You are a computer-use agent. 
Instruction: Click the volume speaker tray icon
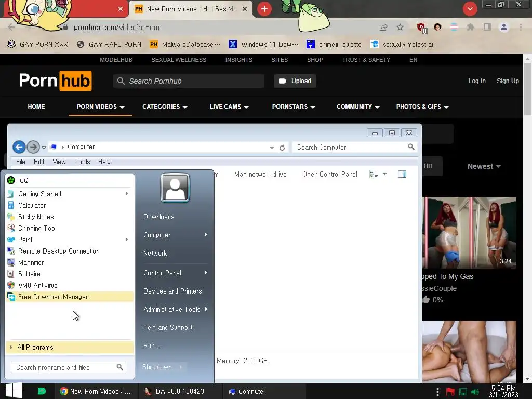pos(475,392)
